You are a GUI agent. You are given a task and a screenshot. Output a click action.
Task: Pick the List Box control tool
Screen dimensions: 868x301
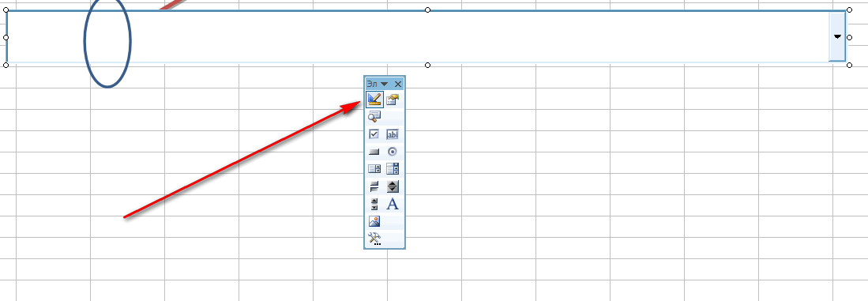click(x=374, y=169)
